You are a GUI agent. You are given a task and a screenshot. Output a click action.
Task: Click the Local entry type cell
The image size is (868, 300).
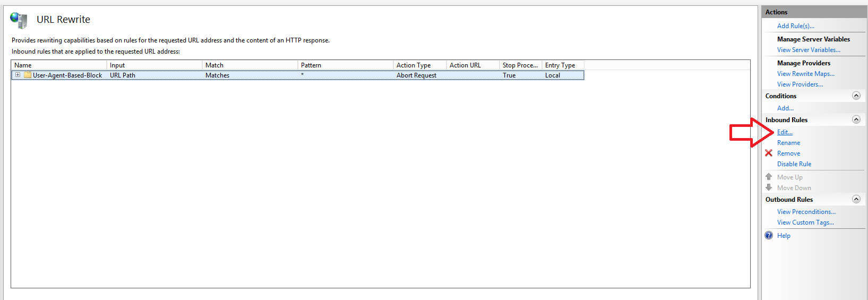[553, 75]
